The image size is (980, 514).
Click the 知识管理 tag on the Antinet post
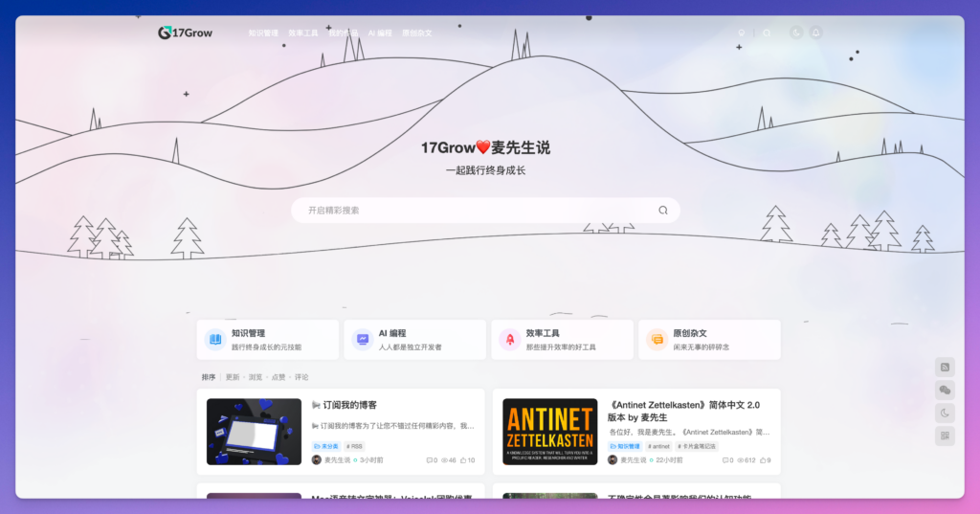624,446
